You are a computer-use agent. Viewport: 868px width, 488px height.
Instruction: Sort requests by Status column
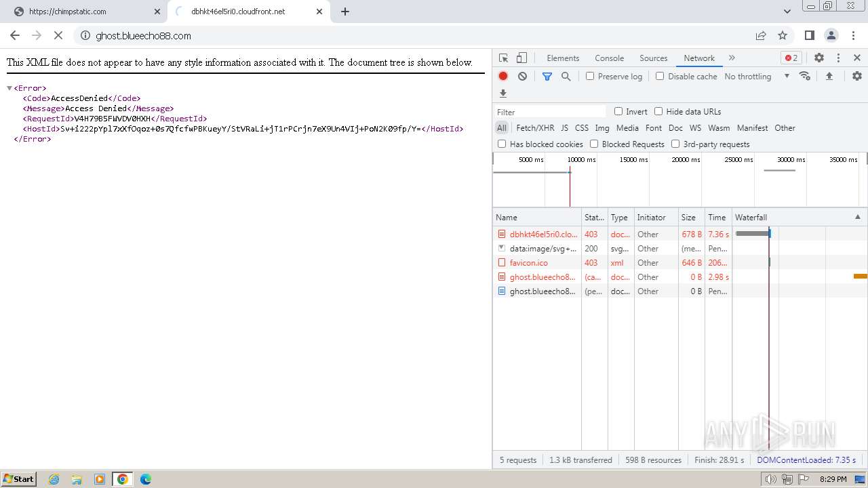(594, 217)
